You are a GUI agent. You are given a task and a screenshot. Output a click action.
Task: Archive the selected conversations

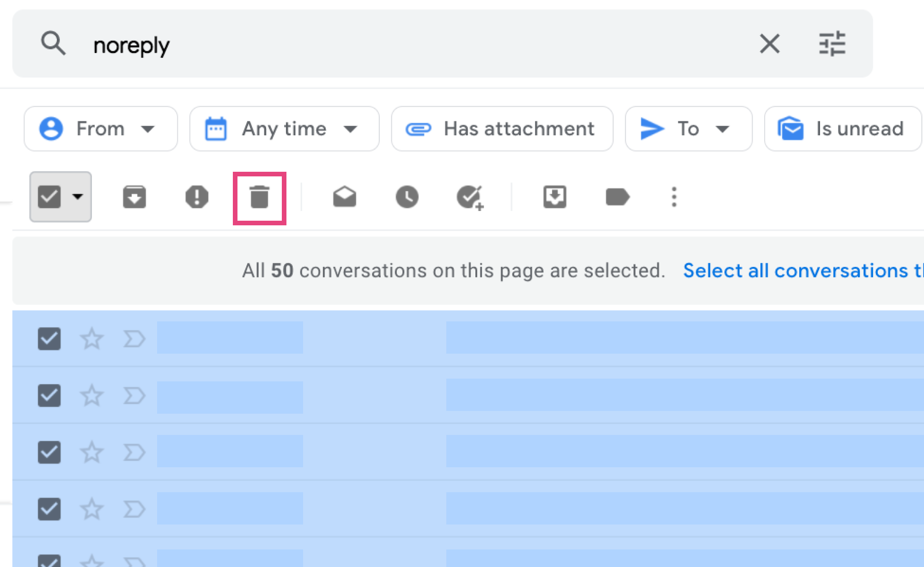pos(134,197)
